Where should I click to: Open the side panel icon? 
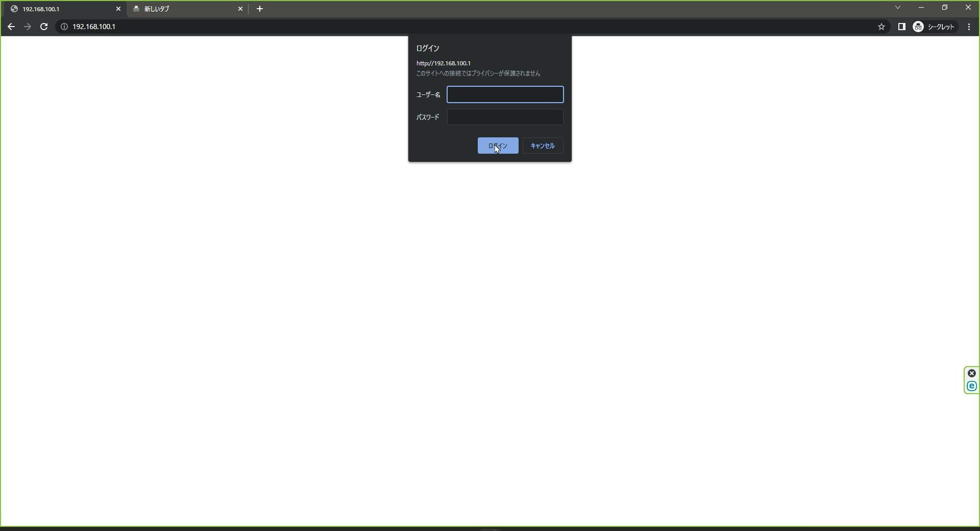(901, 27)
